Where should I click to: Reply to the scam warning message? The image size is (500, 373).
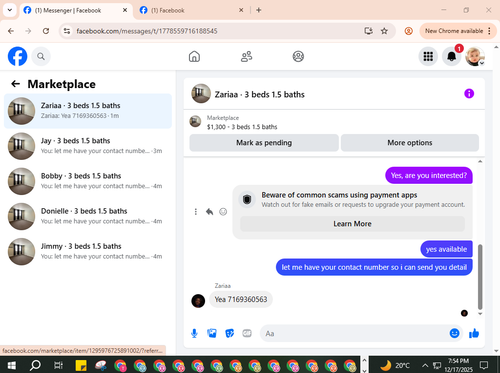pyautogui.click(x=209, y=212)
